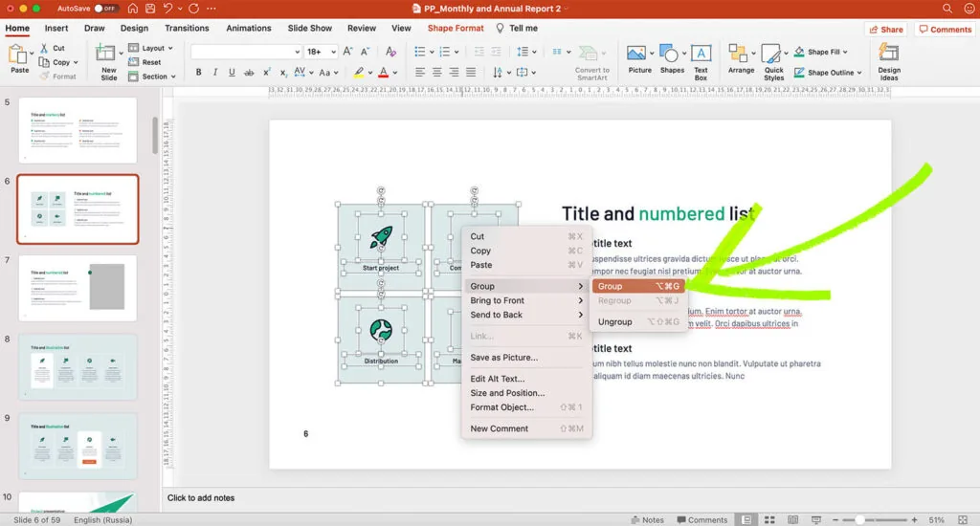Justify text alignment
This screenshot has height=526, width=980.
(x=471, y=73)
